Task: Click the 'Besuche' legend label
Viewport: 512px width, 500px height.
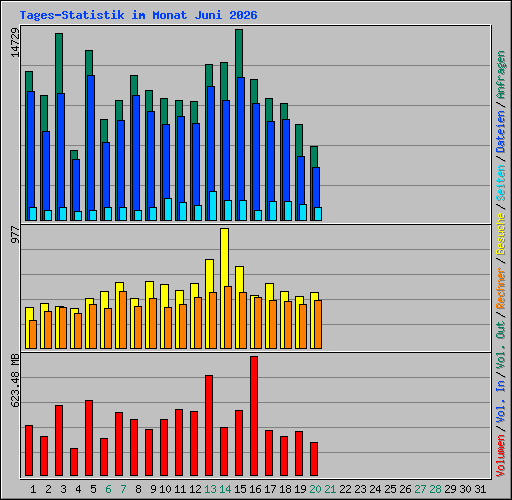Action: 500,234
